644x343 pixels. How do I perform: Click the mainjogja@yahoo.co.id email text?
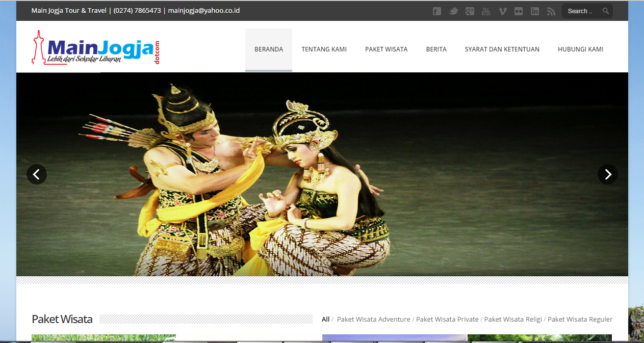tap(204, 11)
